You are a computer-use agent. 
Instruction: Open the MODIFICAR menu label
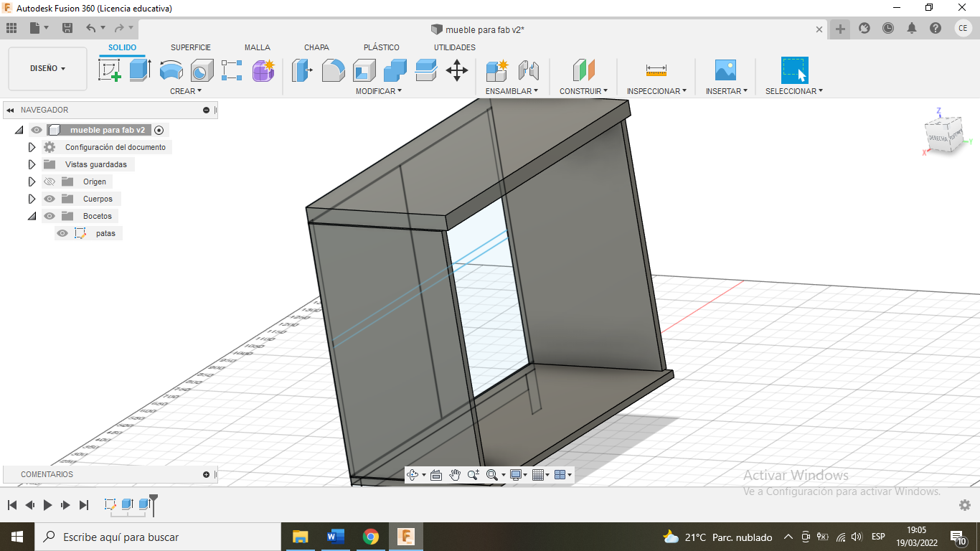tap(378, 91)
